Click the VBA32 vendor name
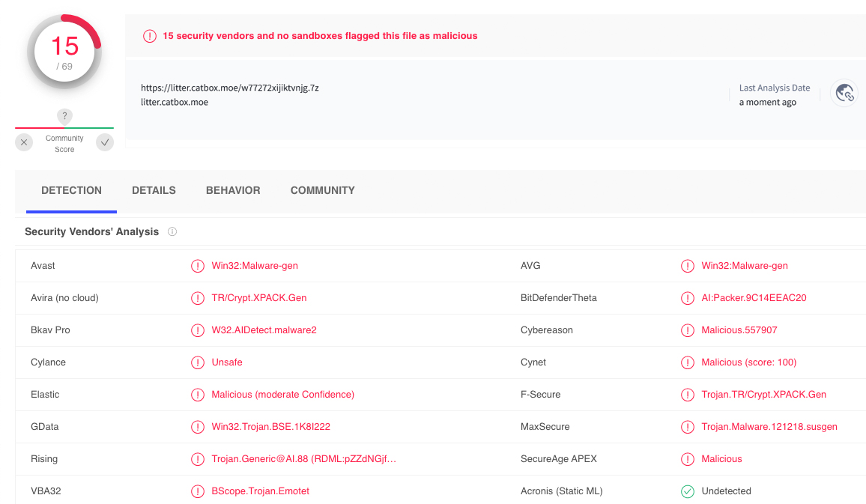The width and height of the screenshot is (866, 504). point(46,491)
